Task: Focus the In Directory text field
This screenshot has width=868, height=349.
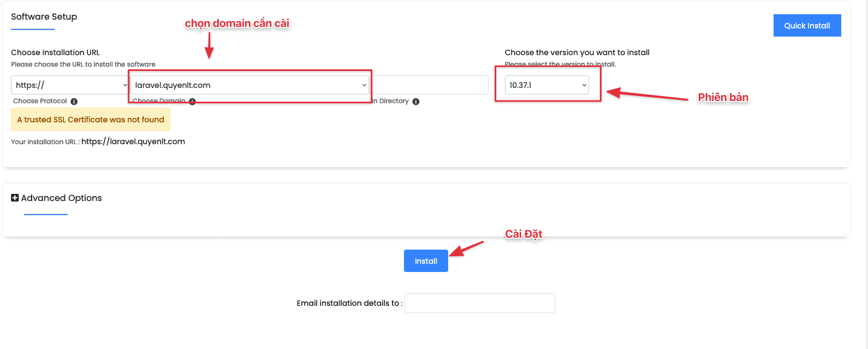Action: click(x=430, y=85)
